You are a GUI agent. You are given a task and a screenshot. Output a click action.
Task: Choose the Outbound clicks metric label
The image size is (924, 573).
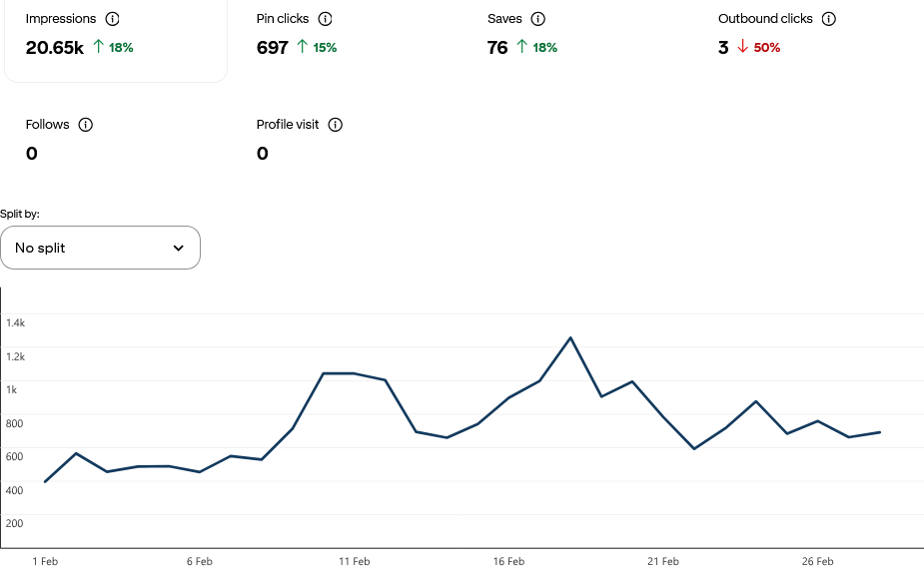765,19
